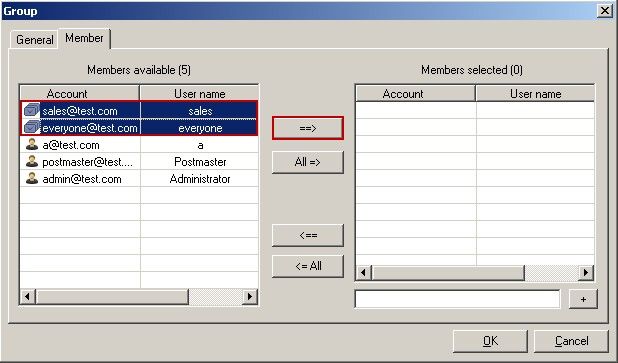This screenshot has height=363, width=618.
Task: Click the user icon beside admin@test.com
Action: (x=32, y=179)
